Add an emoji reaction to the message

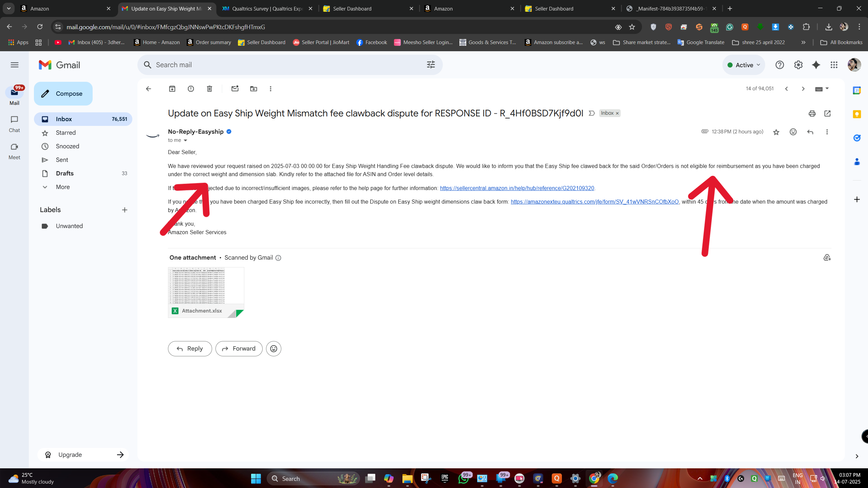[x=793, y=132]
